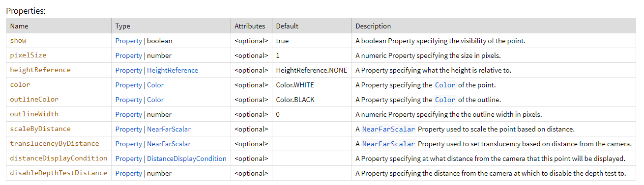The height and width of the screenshot is (185, 644).
Task: Open NearFarScalar type link for translucencyByDistance
Action: [x=169, y=144]
